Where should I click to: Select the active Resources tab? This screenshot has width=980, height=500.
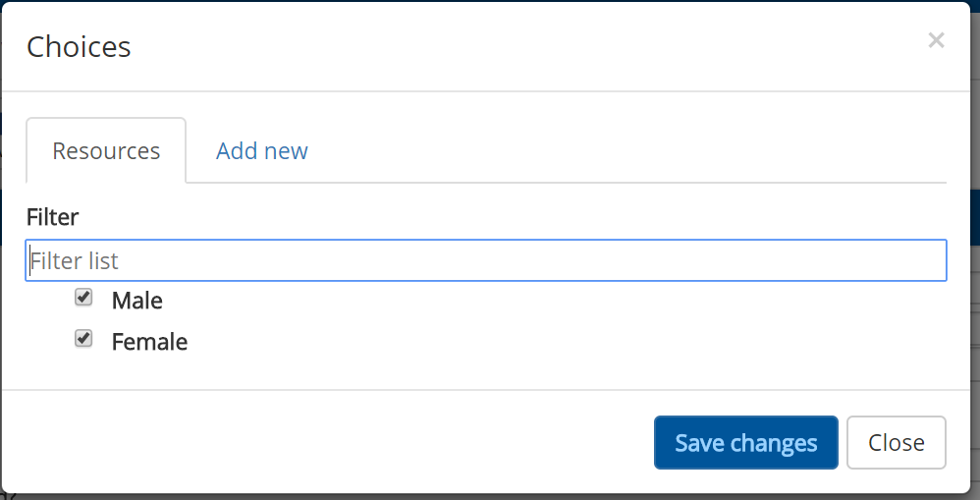106,151
